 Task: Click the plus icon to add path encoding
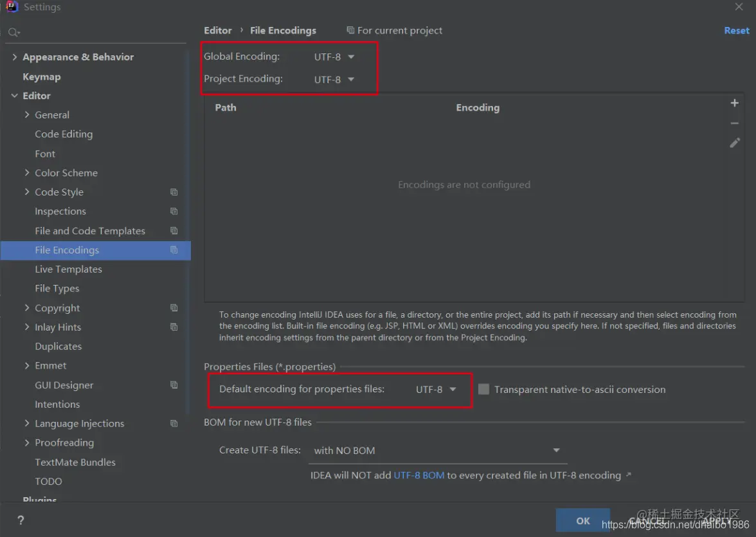pyautogui.click(x=734, y=103)
